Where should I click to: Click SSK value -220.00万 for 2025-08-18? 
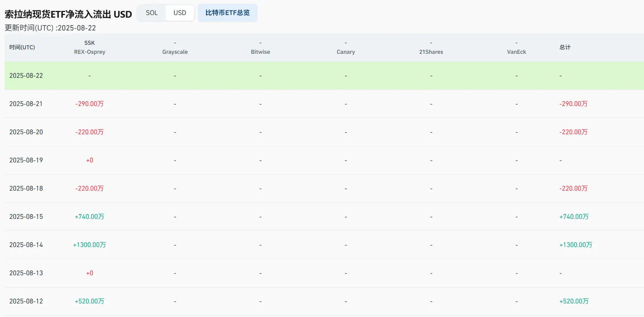(x=90, y=188)
